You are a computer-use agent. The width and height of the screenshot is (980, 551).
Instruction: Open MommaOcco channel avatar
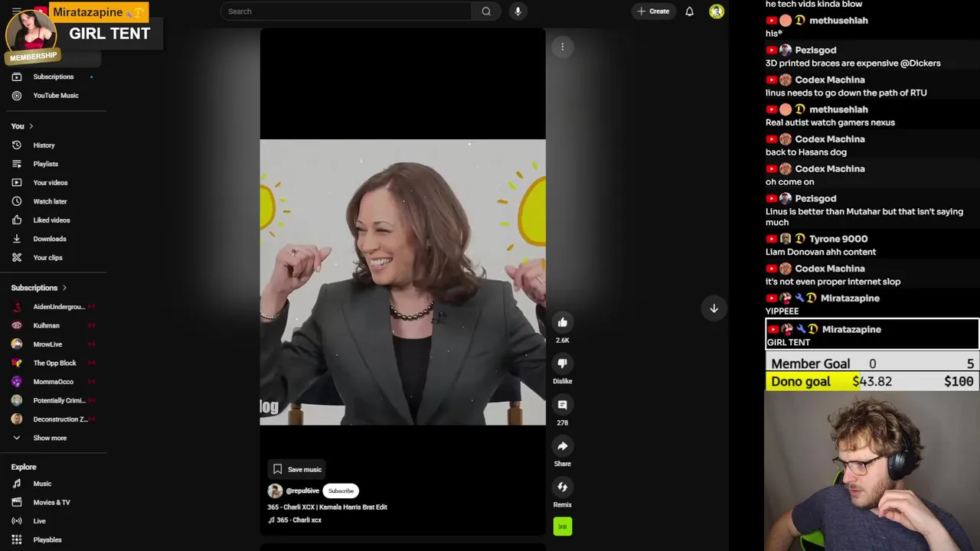[x=17, y=382]
